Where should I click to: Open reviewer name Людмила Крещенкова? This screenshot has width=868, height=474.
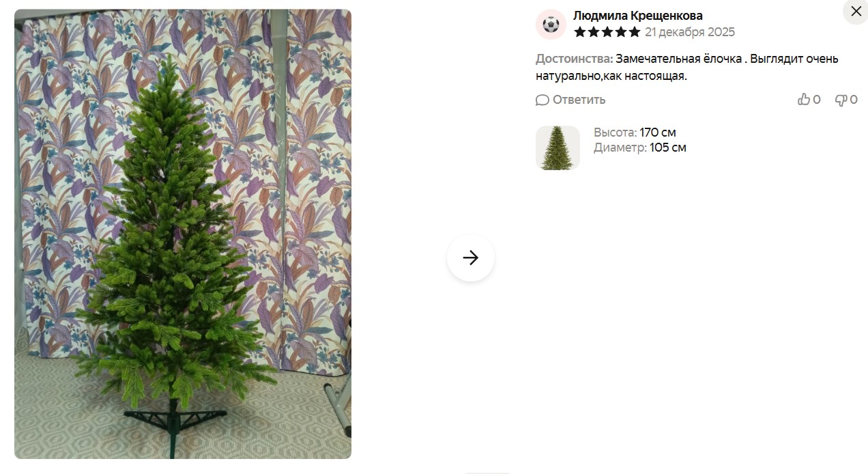point(638,16)
